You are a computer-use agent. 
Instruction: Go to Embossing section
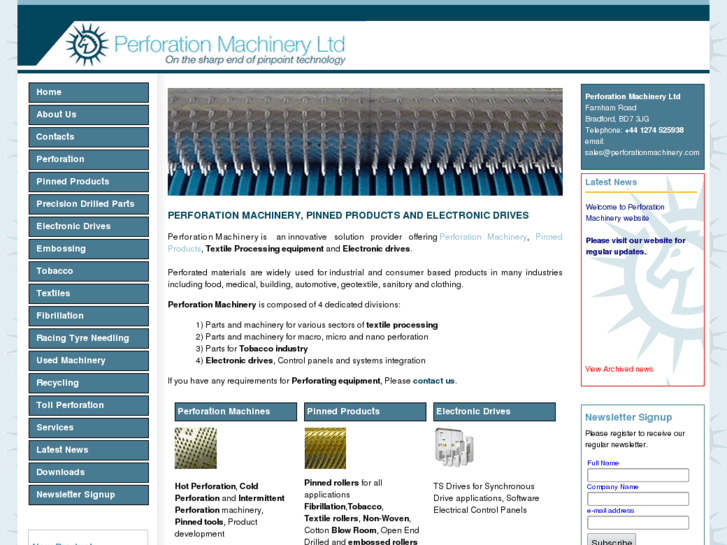[x=89, y=249]
